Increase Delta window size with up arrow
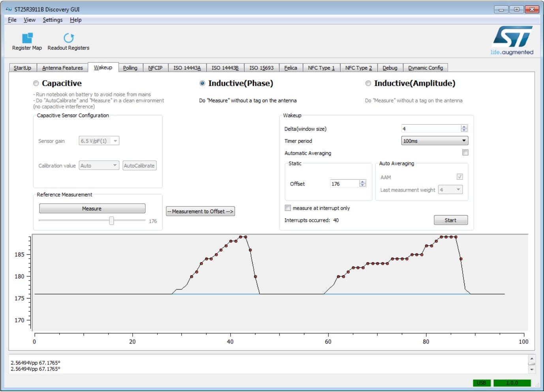The image size is (544, 392). click(464, 127)
